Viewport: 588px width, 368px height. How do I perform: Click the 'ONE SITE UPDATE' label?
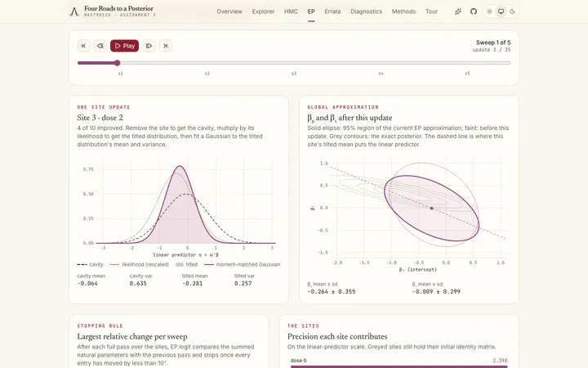pyautogui.click(x=104, y=107)
